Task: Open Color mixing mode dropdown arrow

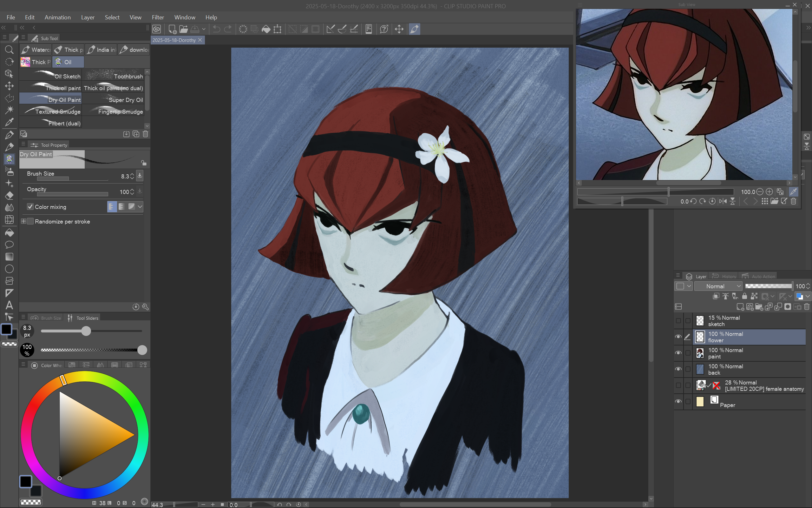Action: click(140, 206)
